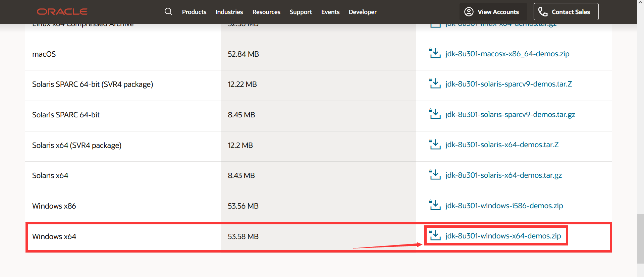Screen dimensions: 644x277
Task: Open the Events menu
Action: tap(330, 12)
